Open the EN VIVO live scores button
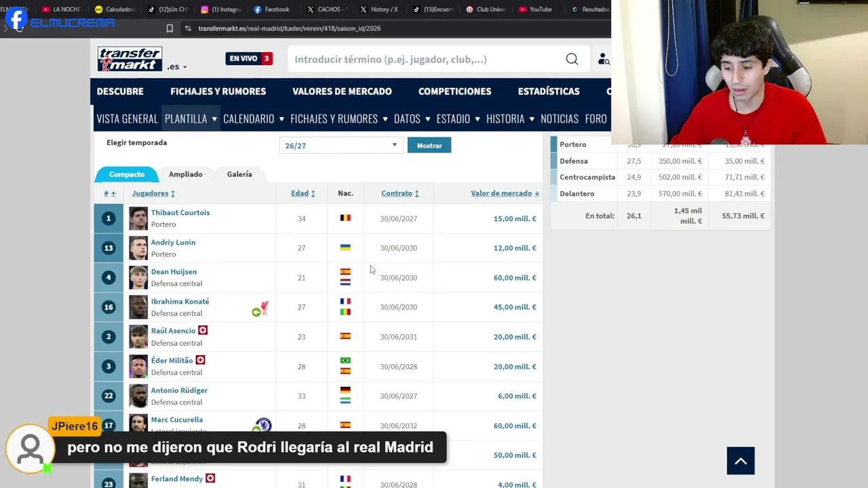Viewport: 868px width, 488px height. [249, 58]
